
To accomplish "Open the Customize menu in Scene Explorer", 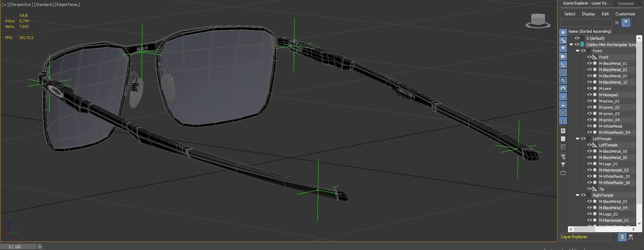I will [x=625, y=14].
